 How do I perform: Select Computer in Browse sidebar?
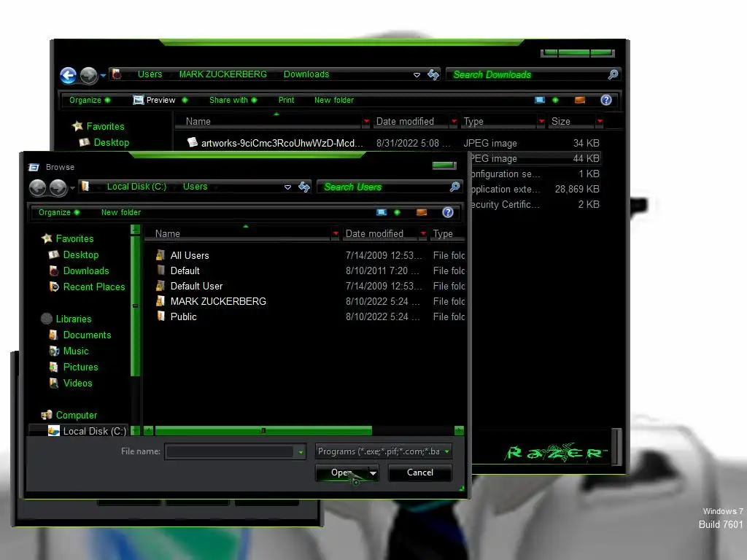coord(76,415)
